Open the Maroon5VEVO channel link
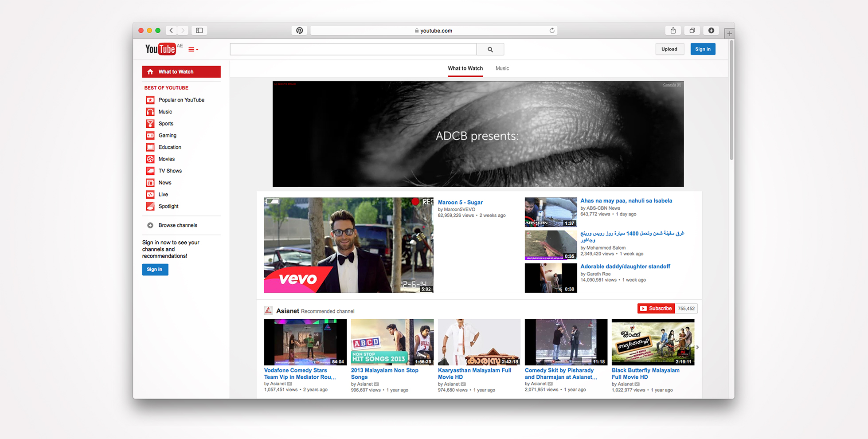This screenshot has height=439, width=868. click(459, 209)
